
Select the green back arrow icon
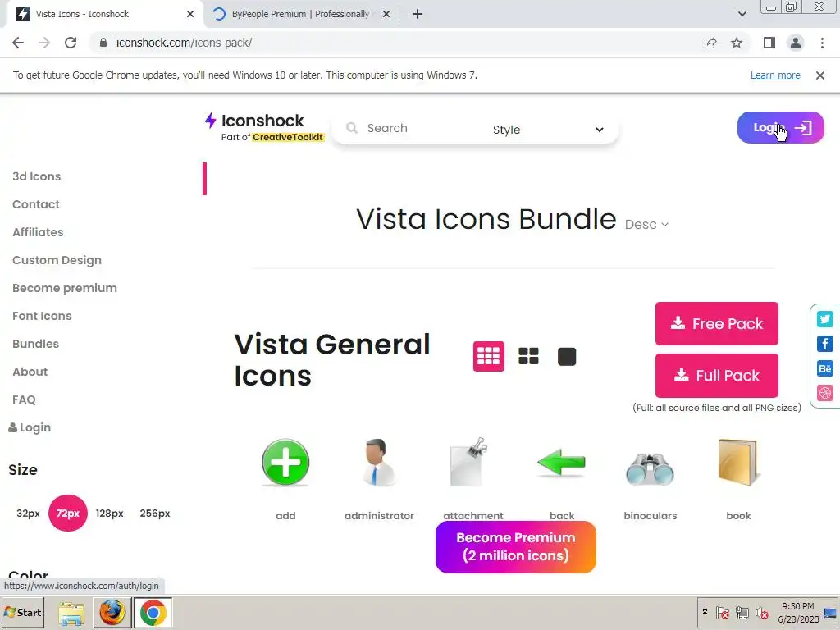click(561, 462)
